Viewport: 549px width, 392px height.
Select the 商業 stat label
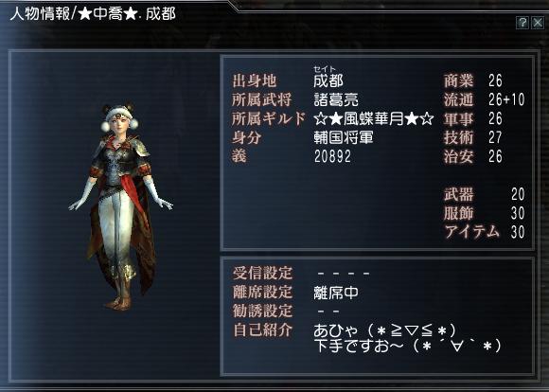pos(459,80)
